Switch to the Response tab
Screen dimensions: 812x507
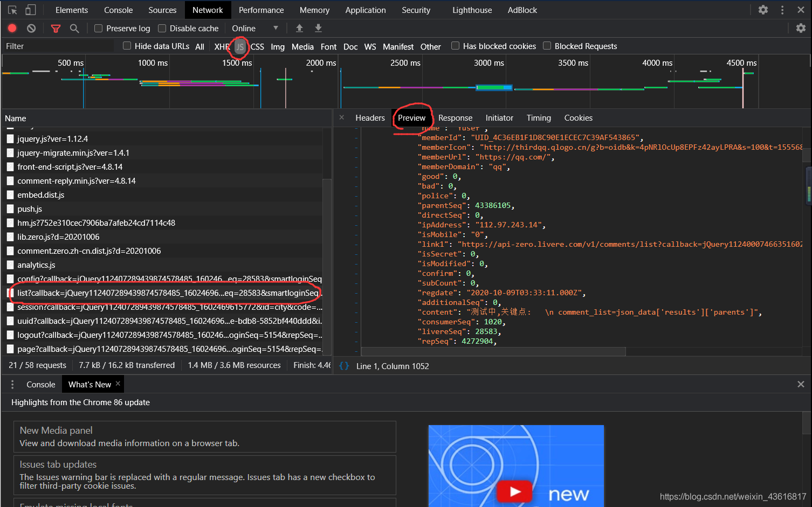(x=455, y=118)
